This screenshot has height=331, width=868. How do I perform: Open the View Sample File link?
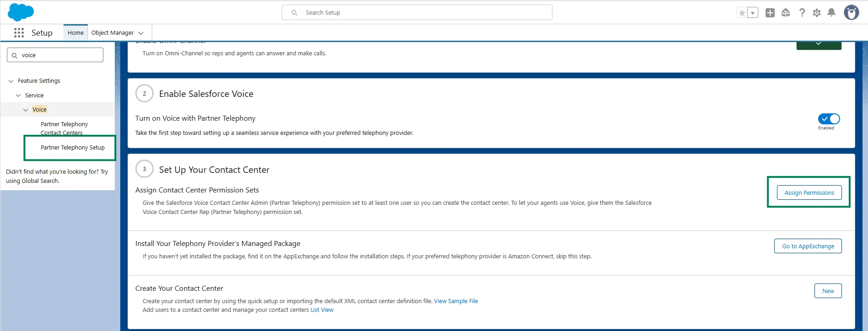point(456,301)
